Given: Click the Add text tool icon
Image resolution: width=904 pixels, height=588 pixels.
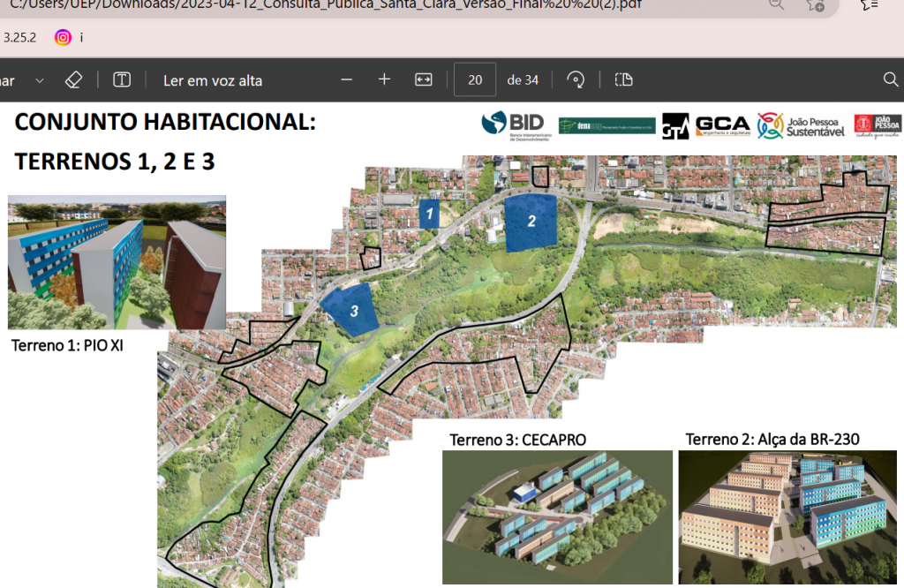Looking at the screenshot, I should click(122, 80).
